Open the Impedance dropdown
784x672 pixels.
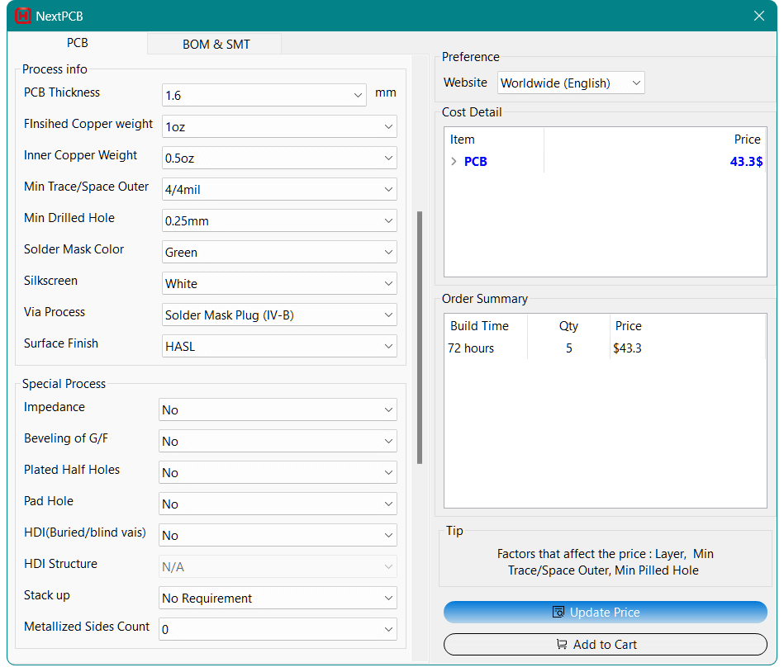point(278,409)
